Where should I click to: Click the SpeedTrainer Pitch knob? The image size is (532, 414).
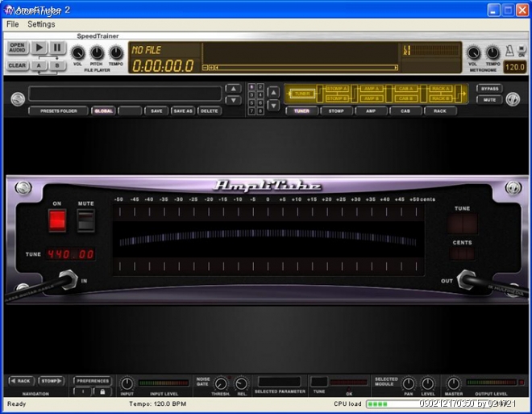pos(98,52)
